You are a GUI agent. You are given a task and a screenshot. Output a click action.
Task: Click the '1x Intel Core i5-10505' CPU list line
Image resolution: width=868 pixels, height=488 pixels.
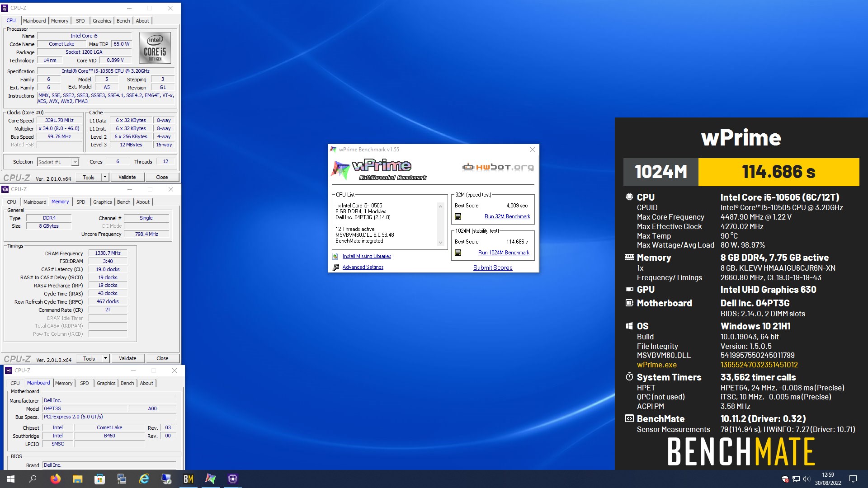(359, 206)
